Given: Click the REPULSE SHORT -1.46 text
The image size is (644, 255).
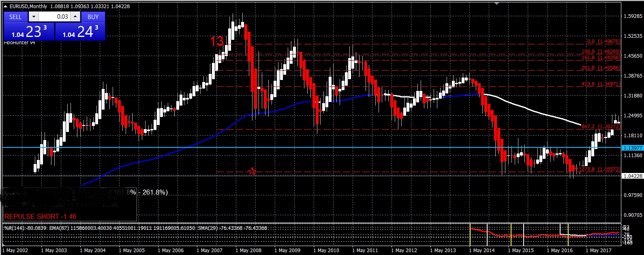Looking at the screenshot, I should click(41, 216).
